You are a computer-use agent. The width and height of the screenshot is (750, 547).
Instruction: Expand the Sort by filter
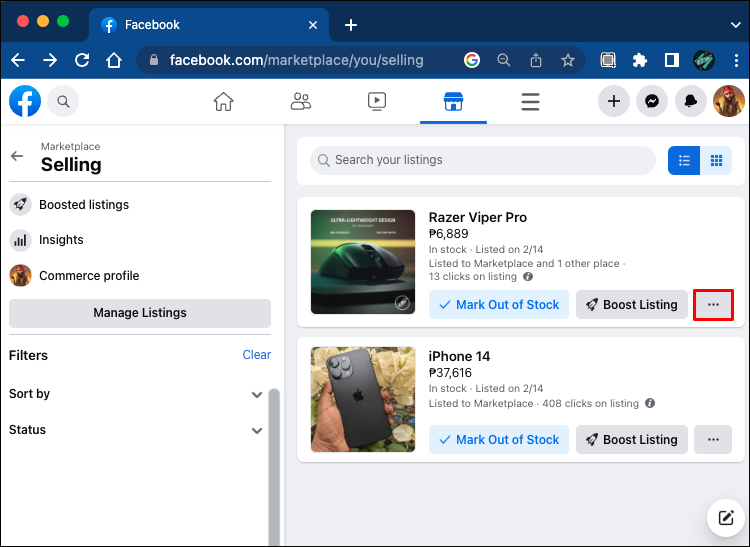coord(257,394)
